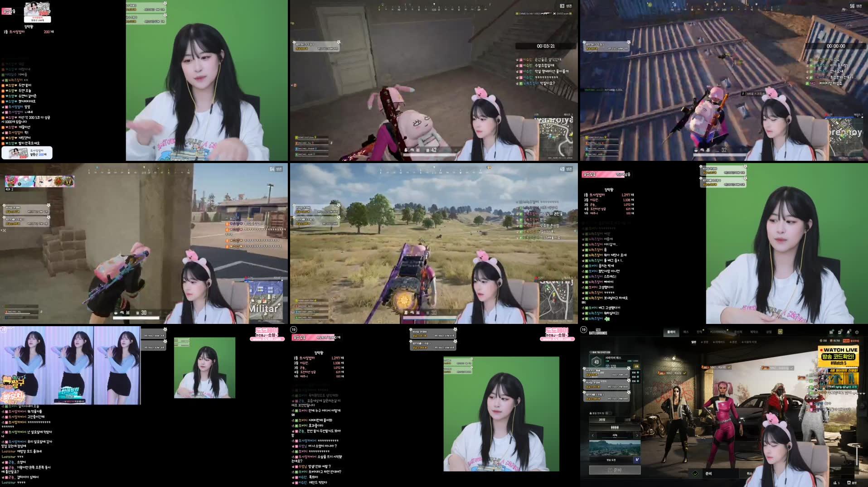Select the 3인칭 perspective tab
Screen dimensions: 868x487
(602, 419)
